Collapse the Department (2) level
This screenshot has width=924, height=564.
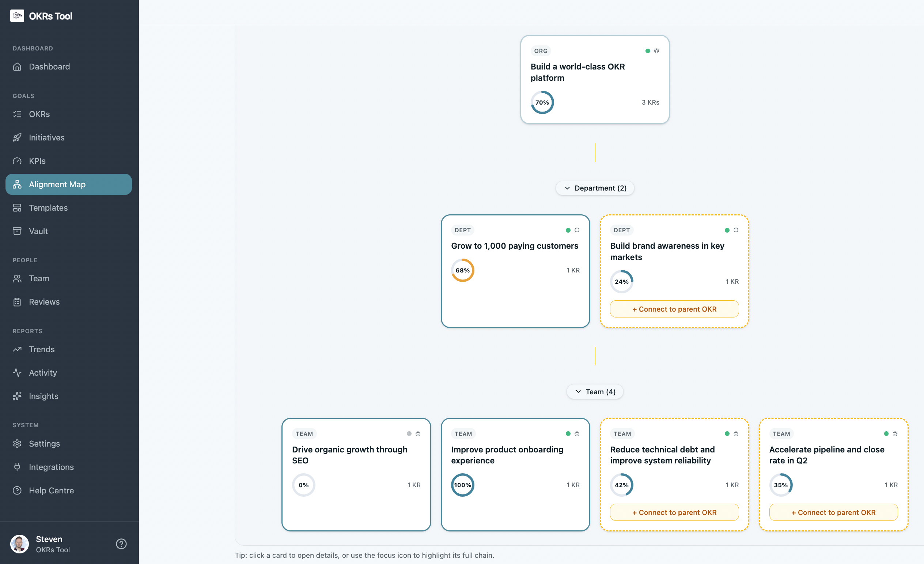pyautogui.click(x=594, y=188)
